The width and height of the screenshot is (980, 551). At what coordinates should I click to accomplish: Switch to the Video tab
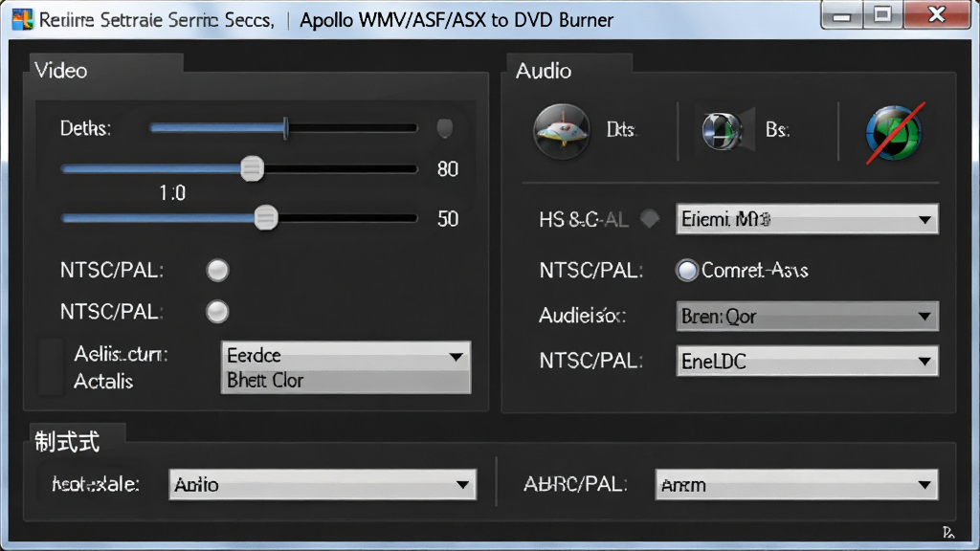click(106, 70)
